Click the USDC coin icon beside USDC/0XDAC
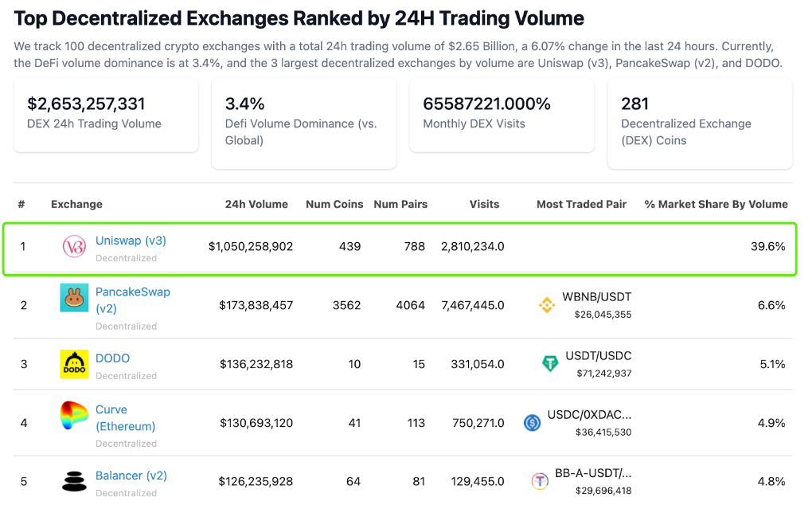 [x=532, y=423]
